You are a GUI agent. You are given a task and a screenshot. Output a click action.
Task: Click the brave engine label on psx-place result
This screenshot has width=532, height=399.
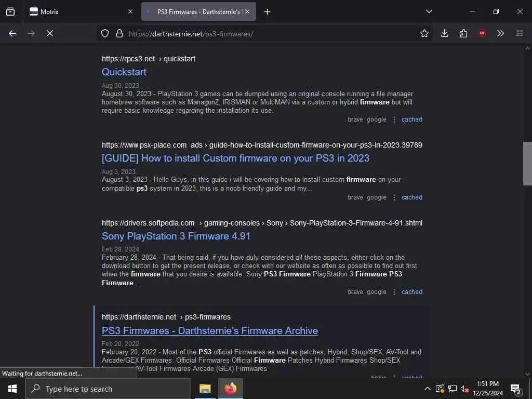(355, 197)
